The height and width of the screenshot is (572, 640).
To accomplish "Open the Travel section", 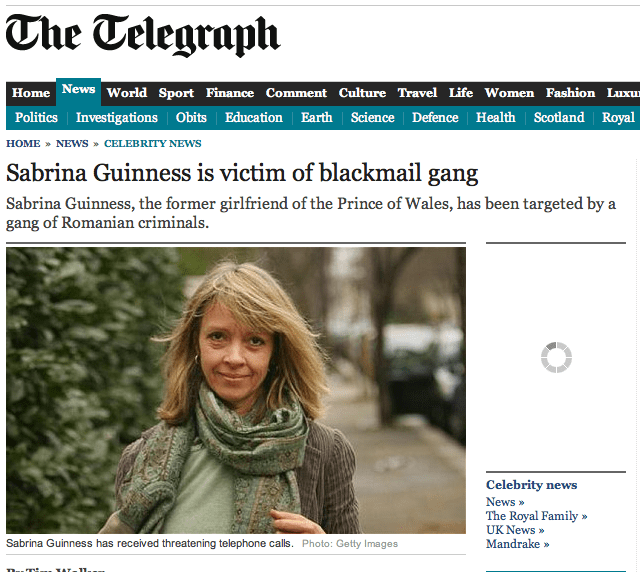I will [418, 93].
